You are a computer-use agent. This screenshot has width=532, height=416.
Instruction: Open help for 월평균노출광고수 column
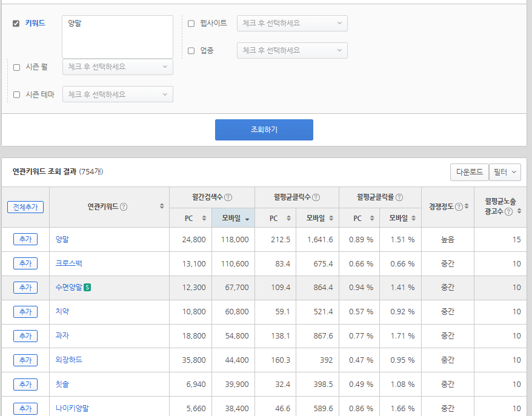(x=508, y=211)
